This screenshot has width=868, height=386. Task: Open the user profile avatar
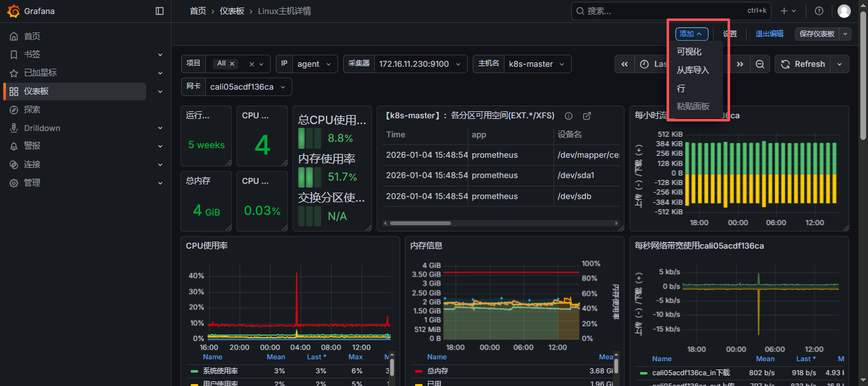tap(844, 11)
